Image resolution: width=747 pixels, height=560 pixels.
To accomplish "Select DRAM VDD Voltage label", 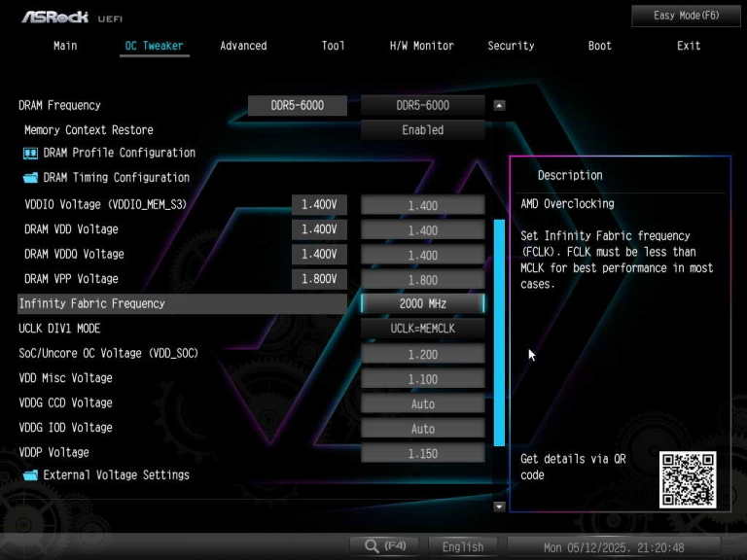I will pyautogui.click(x=71, y=229).
